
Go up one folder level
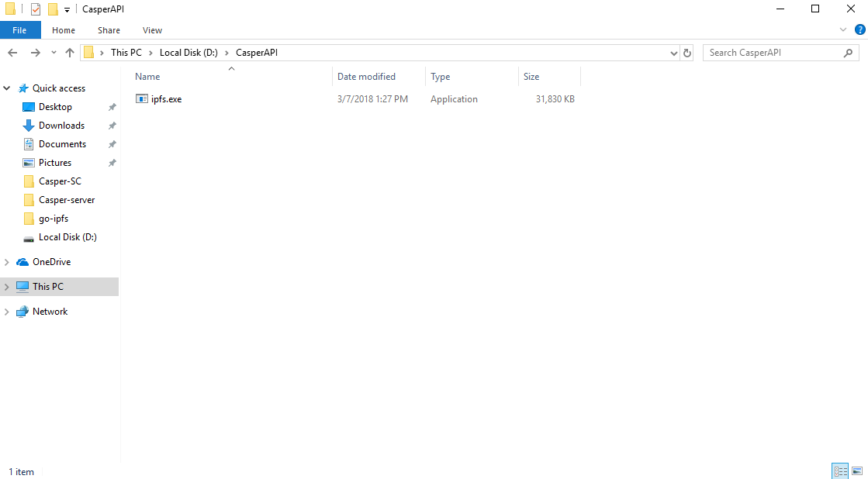pyautogui.click(x=70, y=53)
